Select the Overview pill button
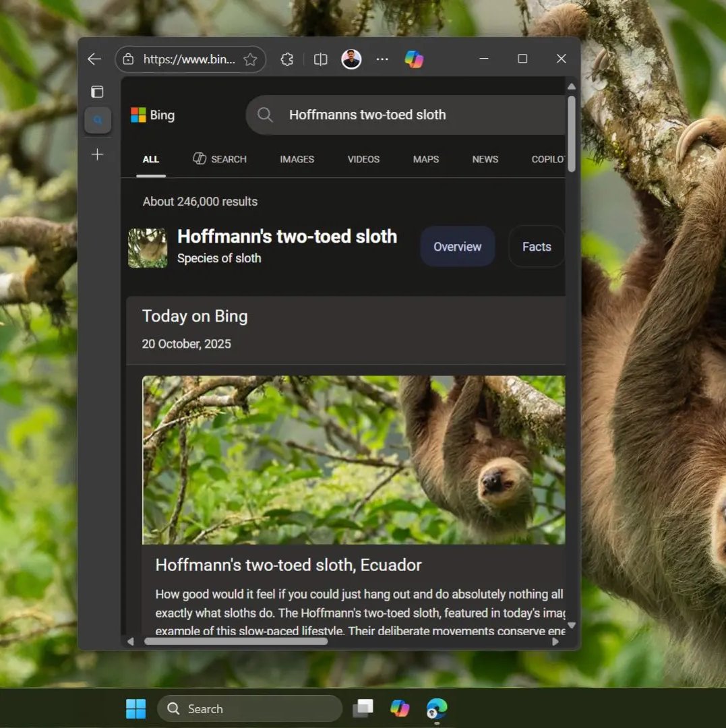Screen dimensions: 726x728 457,247
